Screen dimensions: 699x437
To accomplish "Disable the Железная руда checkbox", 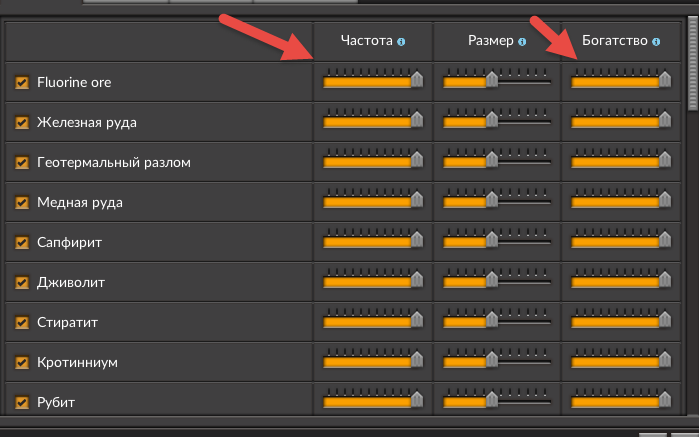I will (22, 123).
